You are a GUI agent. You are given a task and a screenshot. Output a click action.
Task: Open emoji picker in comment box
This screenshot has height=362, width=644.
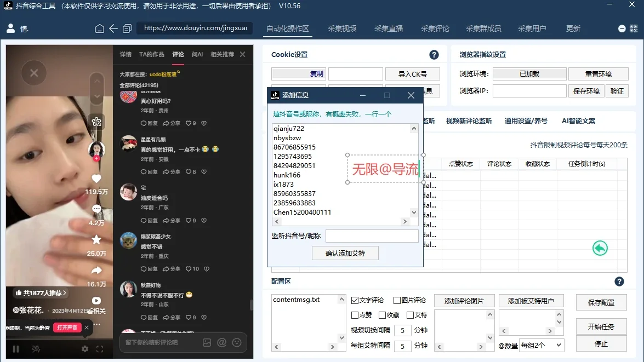click(237, 342)
